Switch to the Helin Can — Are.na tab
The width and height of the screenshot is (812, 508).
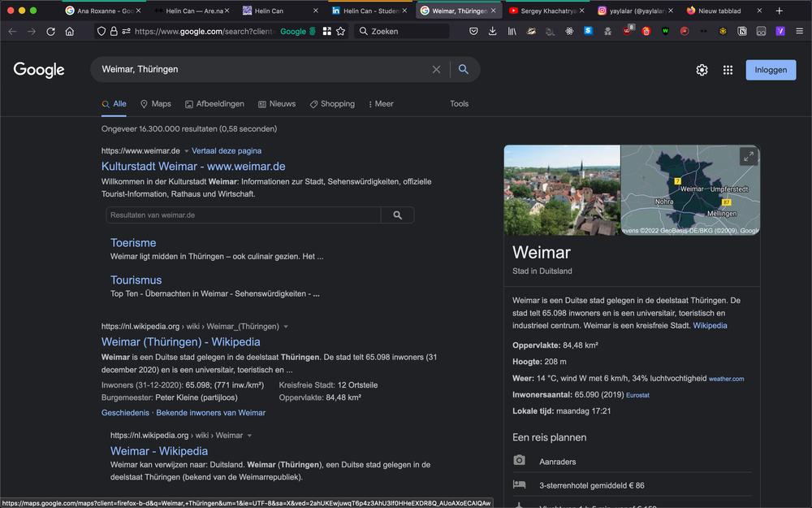pyautogui.click(x=192, y=11)
